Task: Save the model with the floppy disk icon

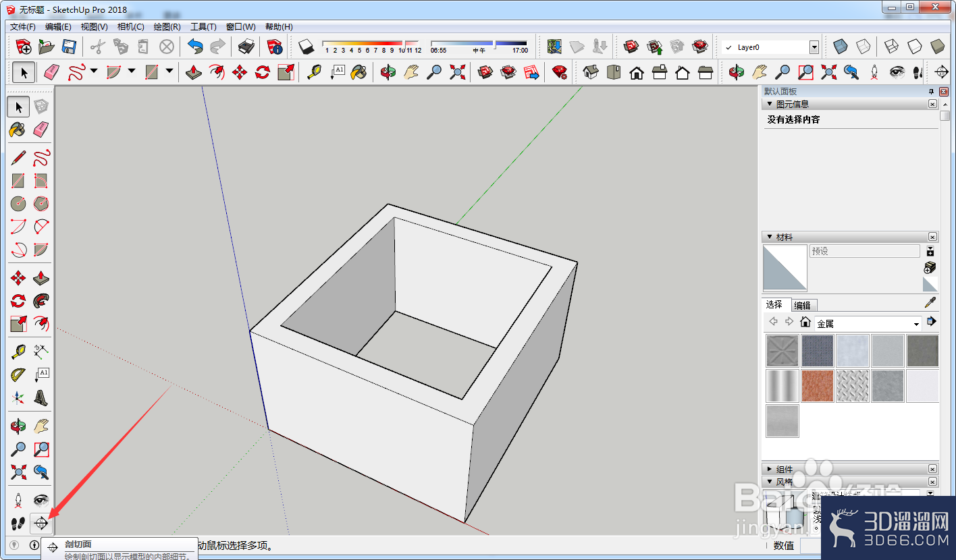Action: pos(68,47)
